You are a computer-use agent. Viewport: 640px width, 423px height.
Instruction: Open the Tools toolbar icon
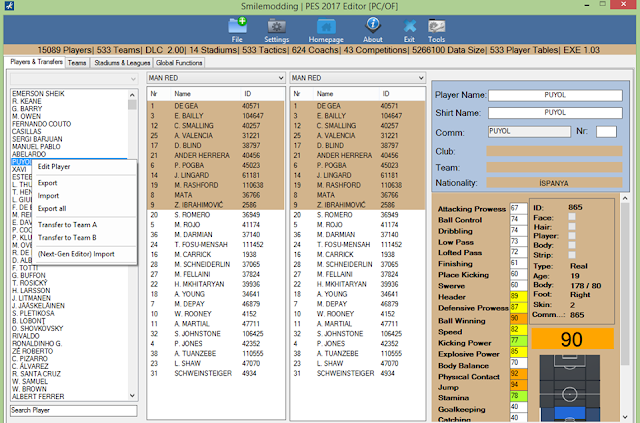click(436, 26)
